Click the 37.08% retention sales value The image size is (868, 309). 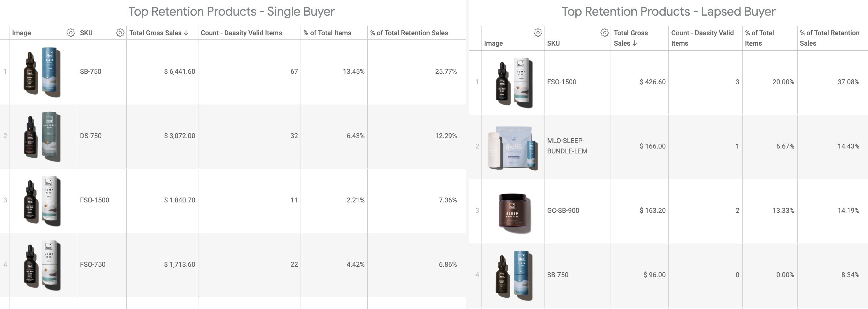point(848,82)
